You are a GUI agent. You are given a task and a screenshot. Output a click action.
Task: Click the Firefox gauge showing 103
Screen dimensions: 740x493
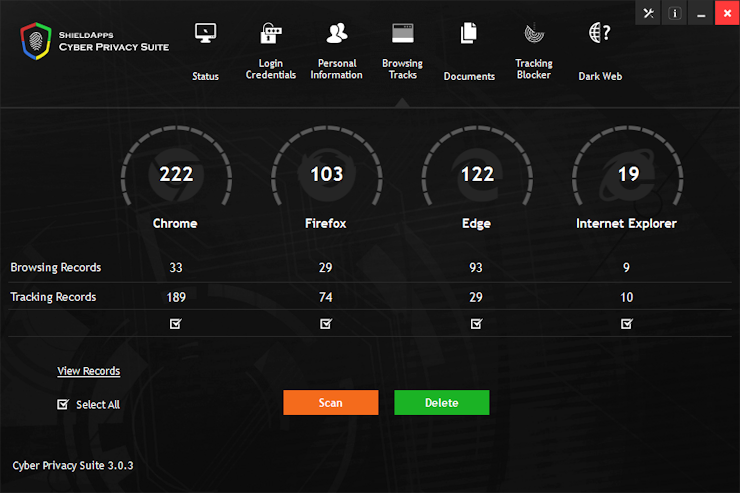pos(327,167)
